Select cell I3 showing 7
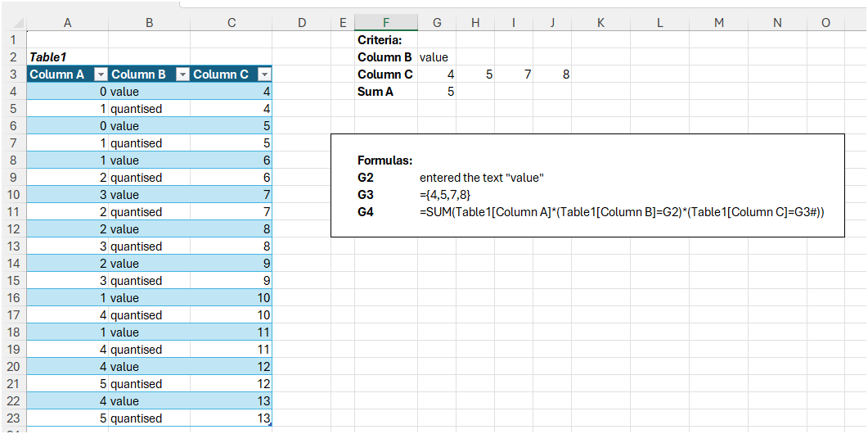868x434 pixels. point(514,75)
